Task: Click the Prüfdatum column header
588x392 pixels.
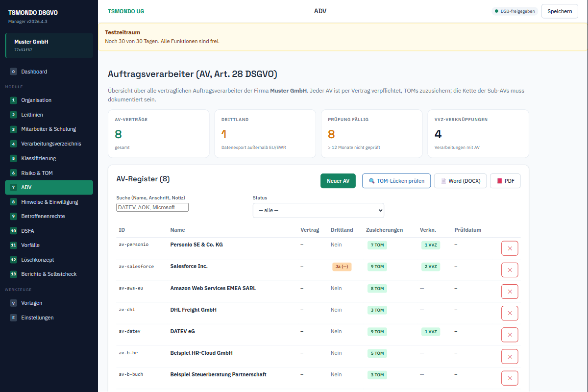Action: click(468, 230)
